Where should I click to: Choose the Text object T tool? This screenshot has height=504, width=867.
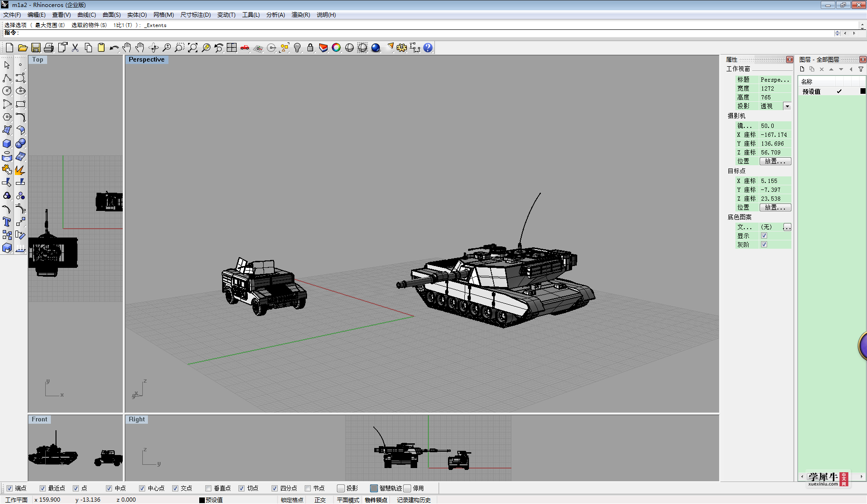tap(7, 222)
